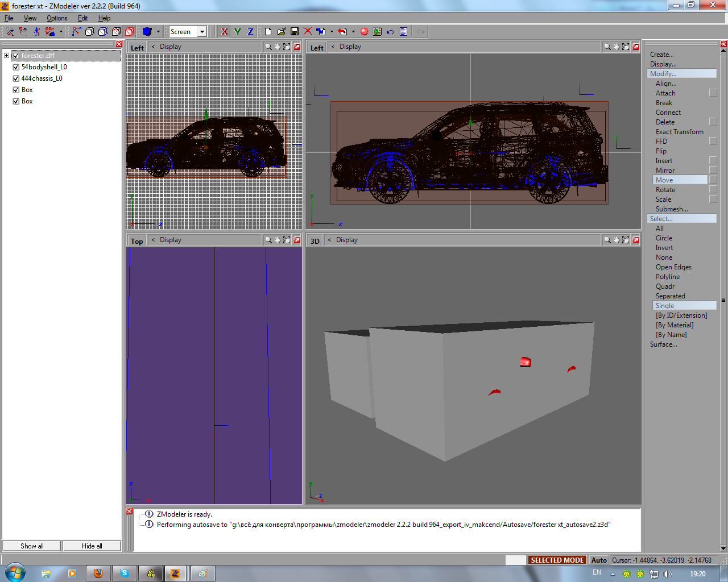Click the zoom magnifier in 3D viewport
This screenshot has height=582, width=728.
pyautogui.click(x=607, y=240)
